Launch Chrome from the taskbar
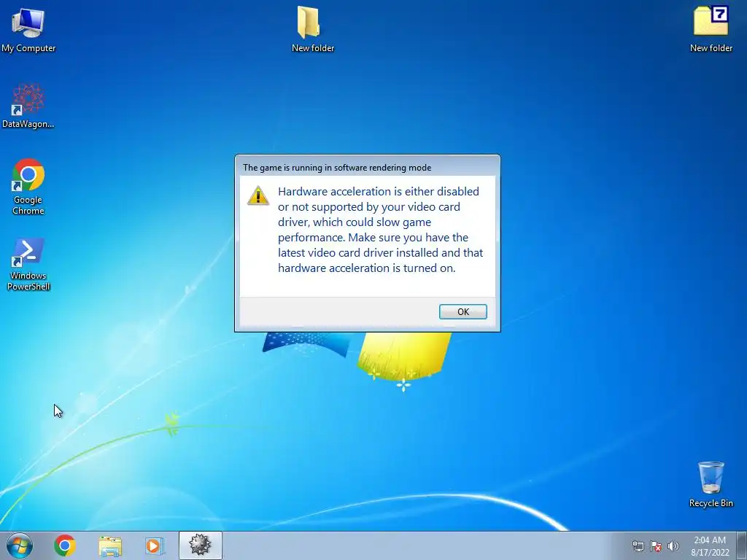 pyautogui.click(x=65, y=545)
